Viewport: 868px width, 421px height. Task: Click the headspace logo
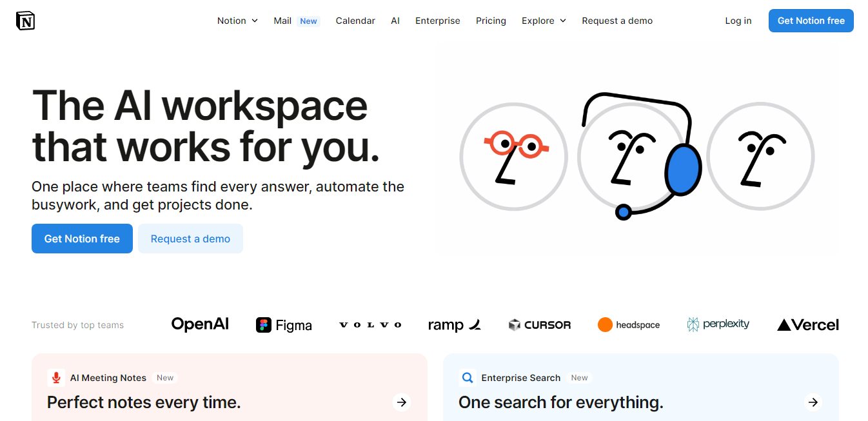coord(629,325)
